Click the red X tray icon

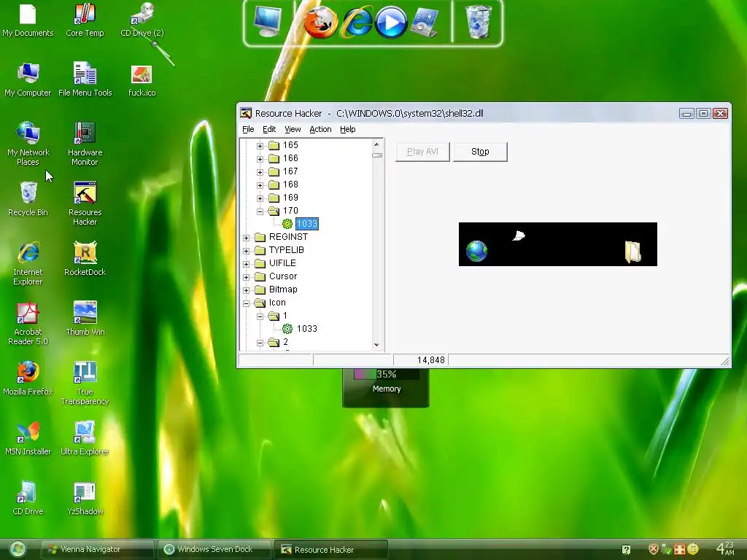point(654,549)
